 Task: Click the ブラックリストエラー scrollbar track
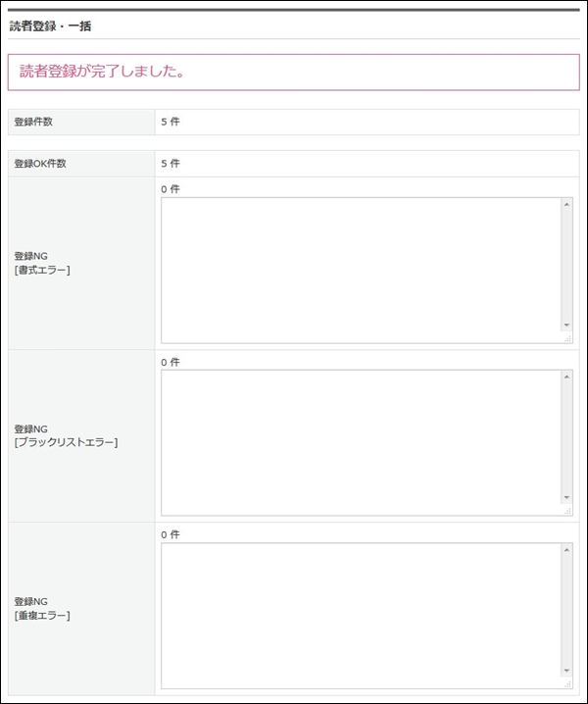[566, 437]
